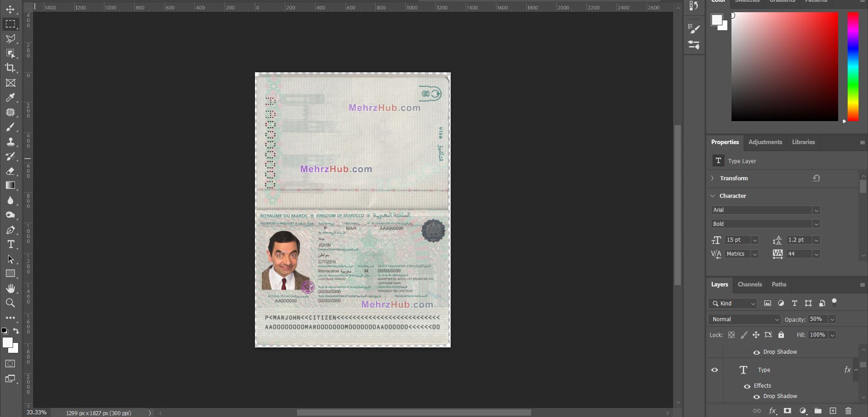The width and height of the screenshot is (868, 417).
Task: Select the Hand tool
Action: click(x=10, y=288)
